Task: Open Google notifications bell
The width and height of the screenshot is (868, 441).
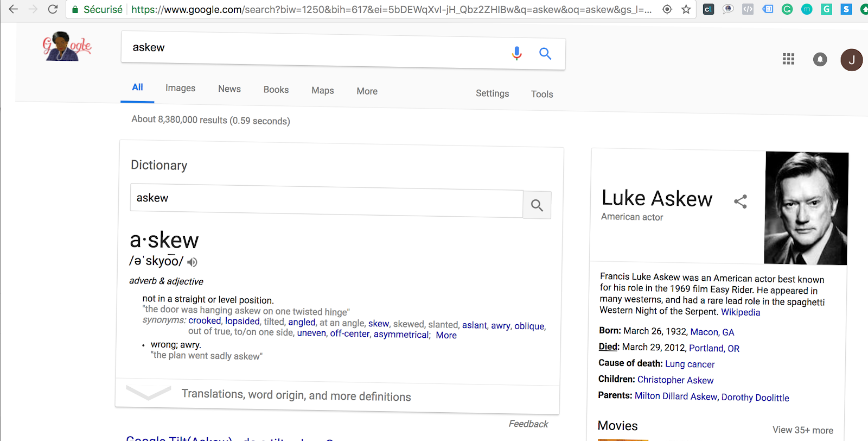Action: point(820,59)
